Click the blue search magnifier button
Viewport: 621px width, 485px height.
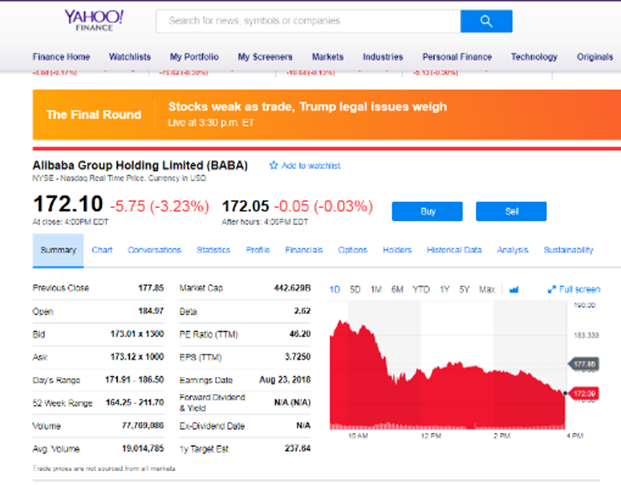pos(486,21)
